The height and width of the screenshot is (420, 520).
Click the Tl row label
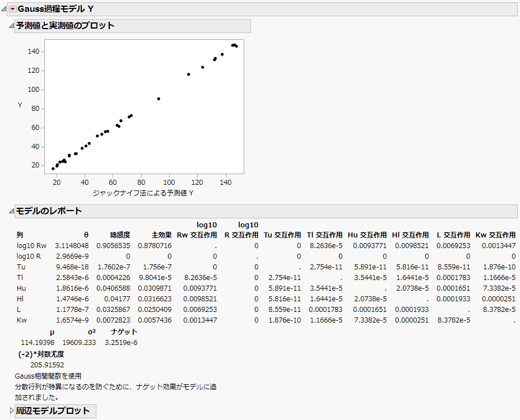pyautogui.click(x=20, y=277)
